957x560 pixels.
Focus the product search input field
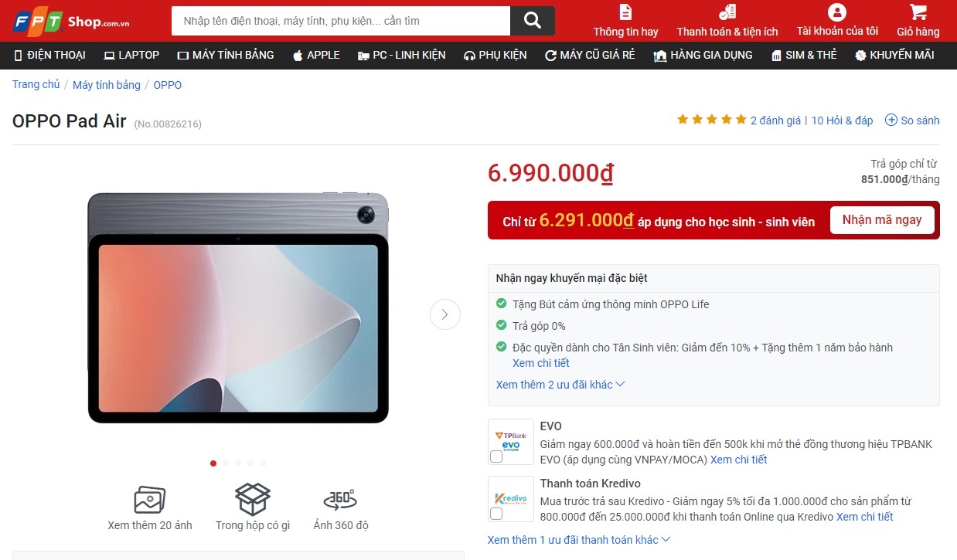tap(341, 21)
